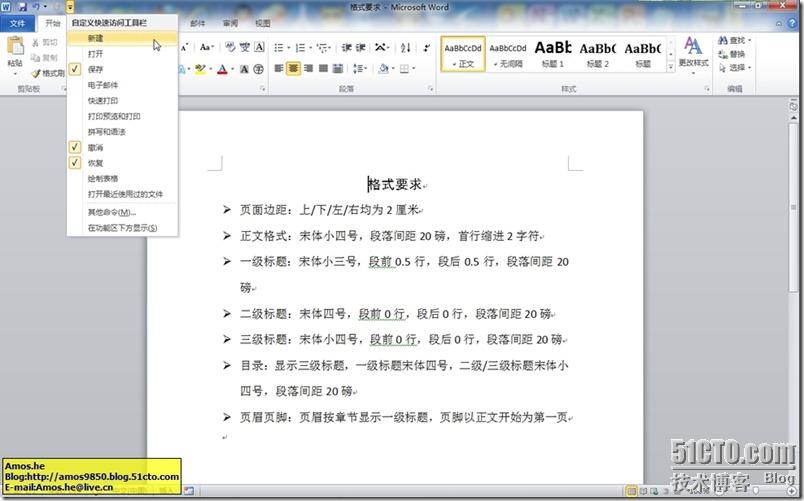Image resolution: width=804 pixels, height=501 pixels.
Task: Switch to the 视图 (View) tab
Action: [263, 23]
